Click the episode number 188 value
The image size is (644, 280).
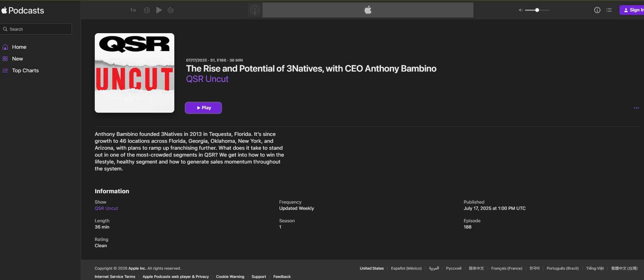(468, 227)
